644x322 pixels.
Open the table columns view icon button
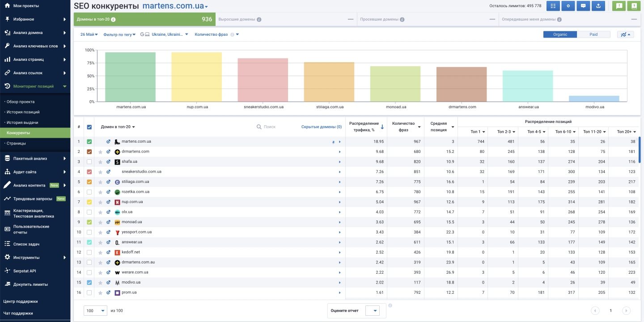click(554, 6)
